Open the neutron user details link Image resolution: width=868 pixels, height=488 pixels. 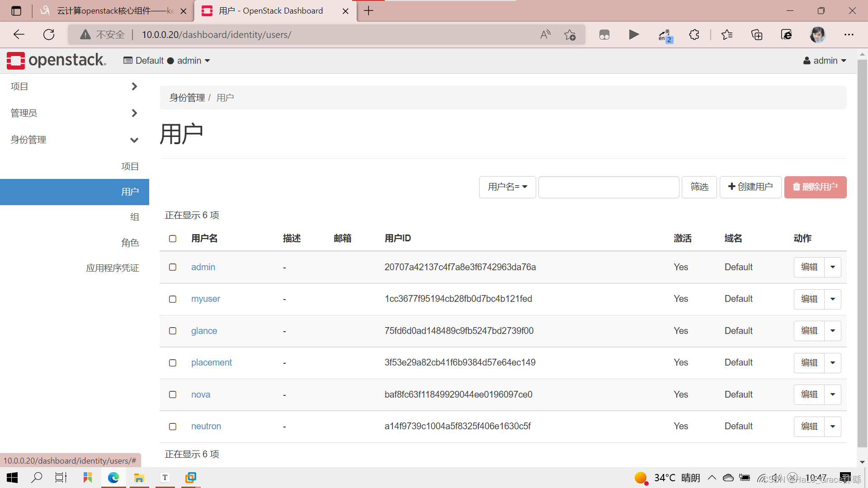(x=206, y=426)
